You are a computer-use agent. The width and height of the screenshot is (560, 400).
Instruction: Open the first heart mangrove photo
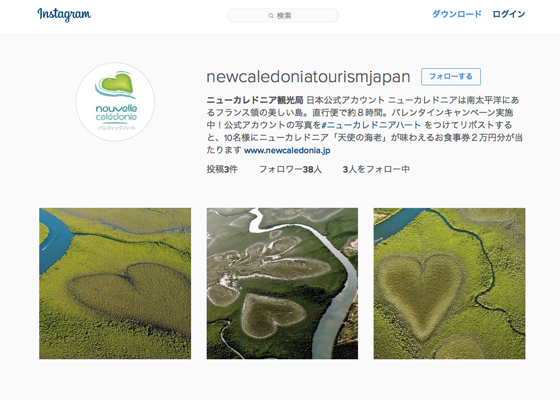coord(115,284)
